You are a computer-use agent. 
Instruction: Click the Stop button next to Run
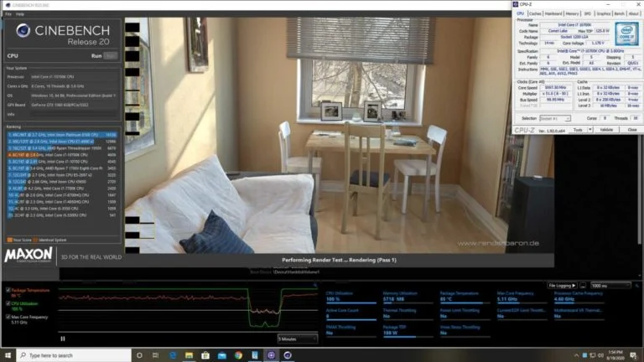click(x=110, y=56)
